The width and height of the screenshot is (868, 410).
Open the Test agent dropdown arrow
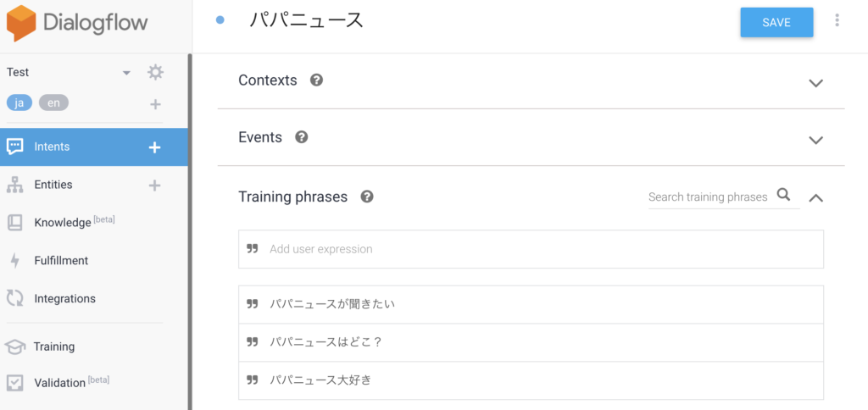tap(126, 73)
